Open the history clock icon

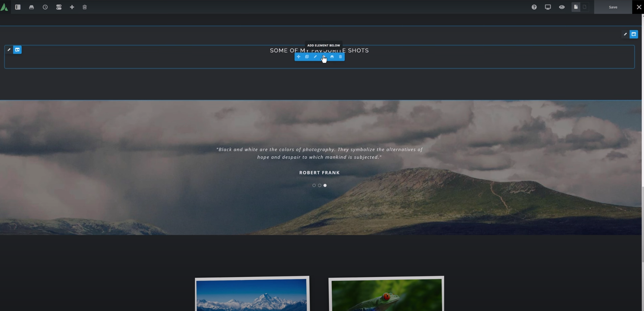click(x=45, y=7)
